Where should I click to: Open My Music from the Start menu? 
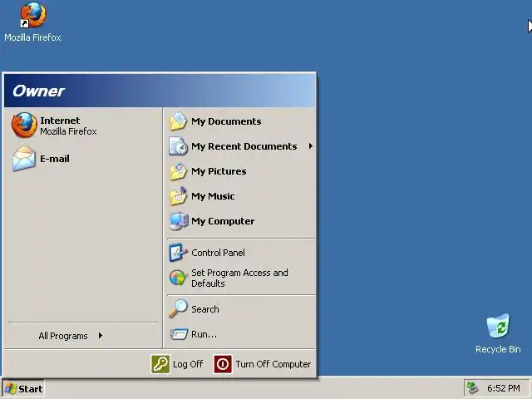tap(213, 196)
